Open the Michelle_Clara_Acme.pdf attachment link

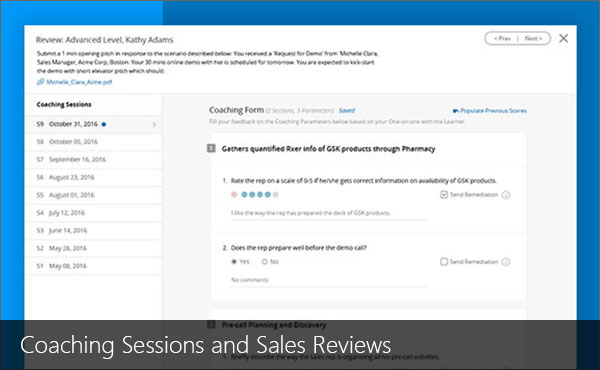[x=79, y=82]
